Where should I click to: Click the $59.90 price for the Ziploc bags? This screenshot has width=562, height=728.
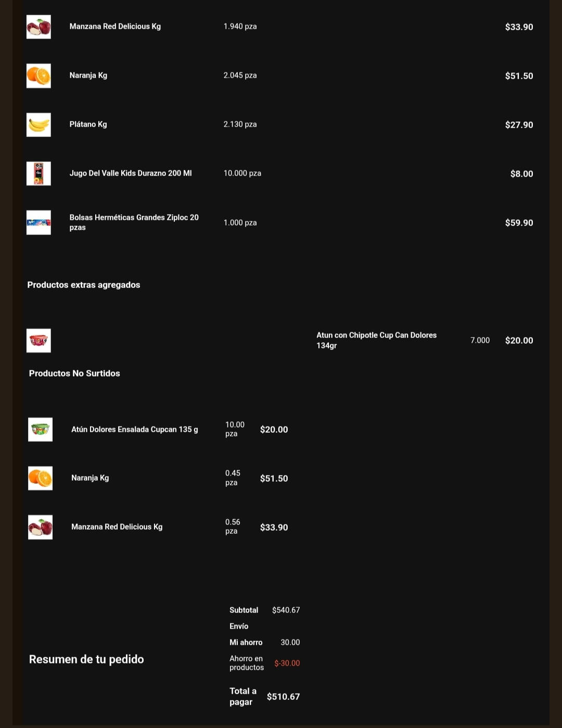pos(519,223)
